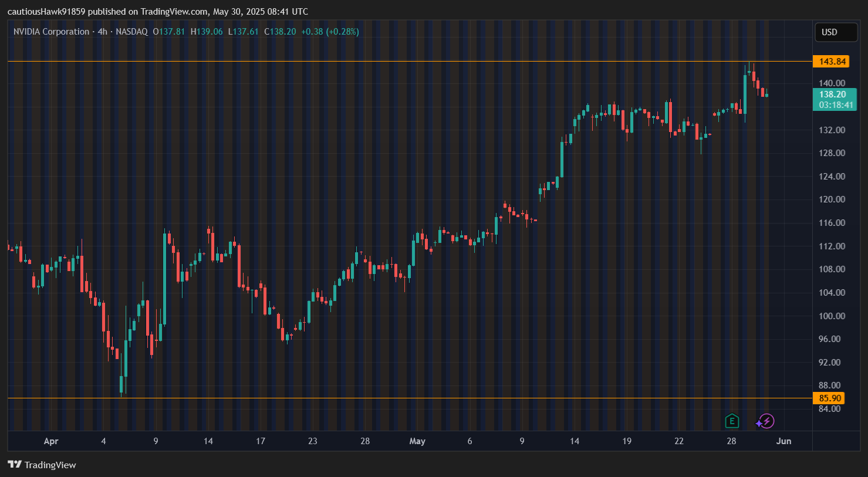The image size is (868, 477).
Task: Select the USD currency label
Action: point(836,32)
